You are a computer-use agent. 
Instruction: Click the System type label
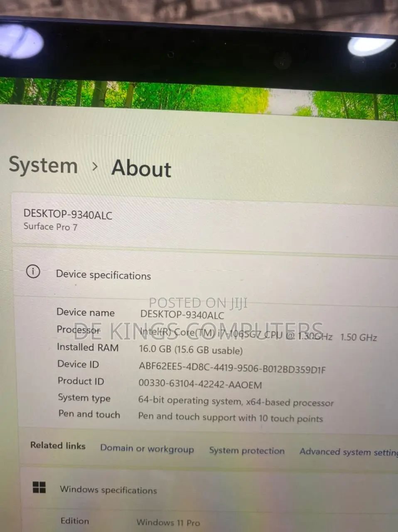coord(84,398)
